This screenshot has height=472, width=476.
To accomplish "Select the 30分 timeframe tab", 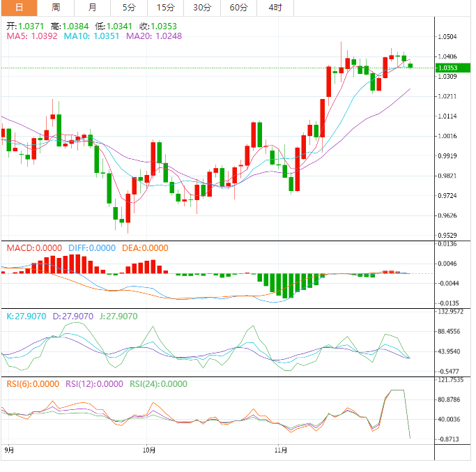I will click(202, 8).
